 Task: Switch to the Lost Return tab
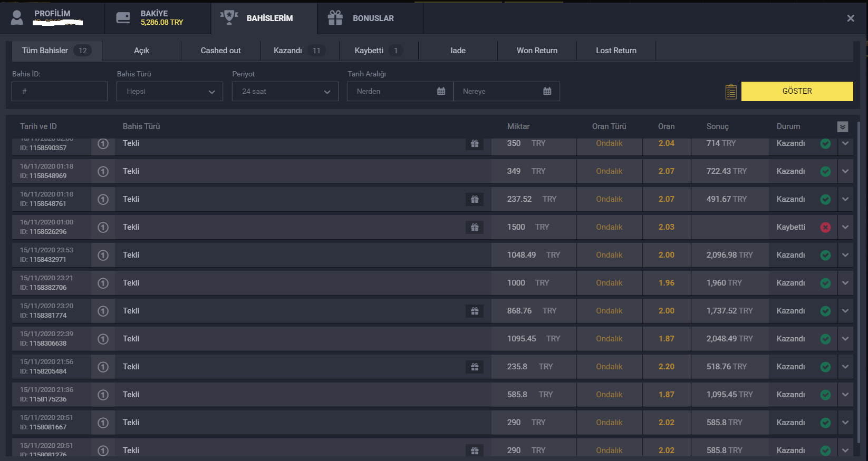pyautogui.click(x=616, y=51)
